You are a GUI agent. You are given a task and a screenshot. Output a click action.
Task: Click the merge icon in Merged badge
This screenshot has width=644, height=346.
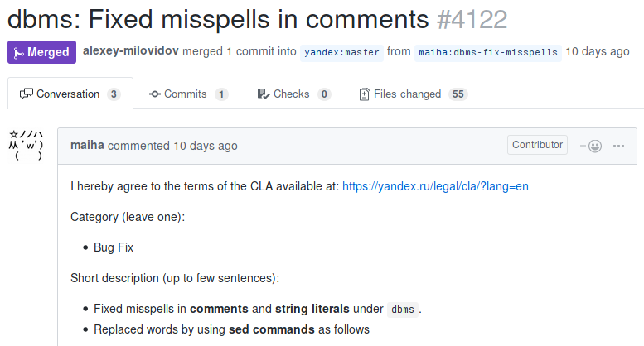pos(18,52)
